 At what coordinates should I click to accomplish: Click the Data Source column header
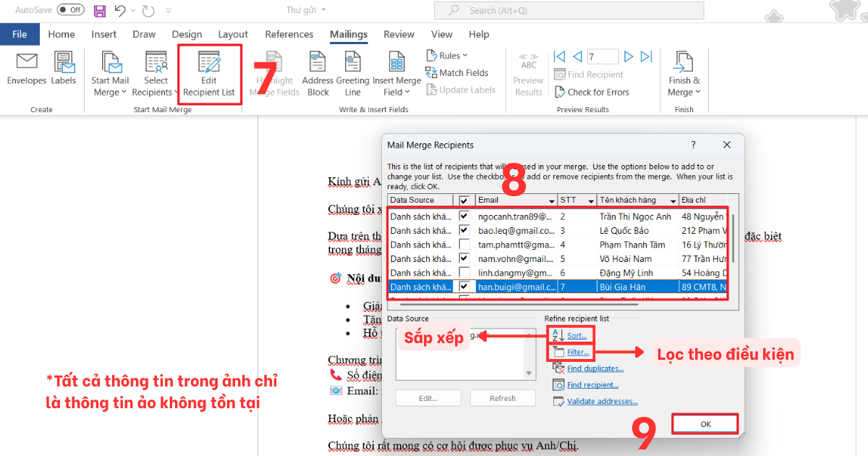coord(420,200)
